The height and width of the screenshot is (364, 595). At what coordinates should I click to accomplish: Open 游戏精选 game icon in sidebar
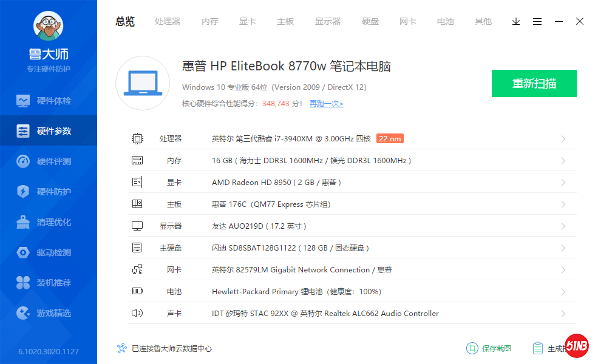(x=23, y=313)
